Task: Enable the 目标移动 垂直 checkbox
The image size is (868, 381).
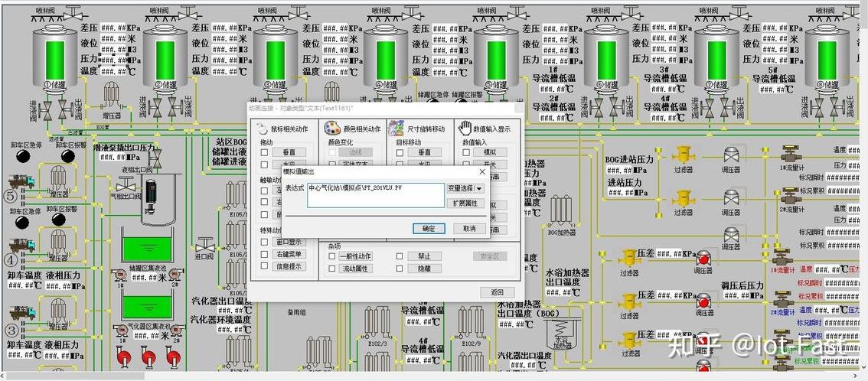Action: click(399, 152)
